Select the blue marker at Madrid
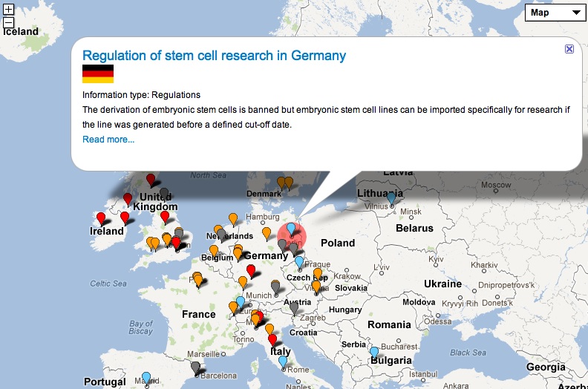This screenshot has width=588, height=389. (146, 377)
